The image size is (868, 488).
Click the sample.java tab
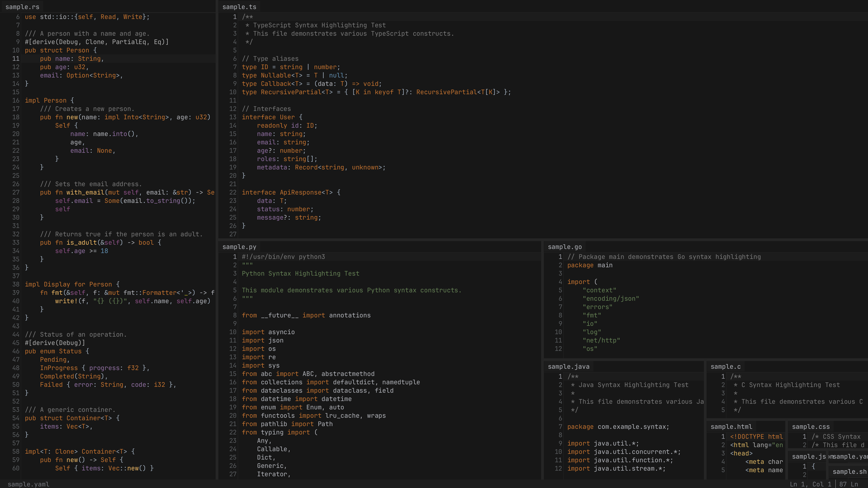click(x=568, y=366)
